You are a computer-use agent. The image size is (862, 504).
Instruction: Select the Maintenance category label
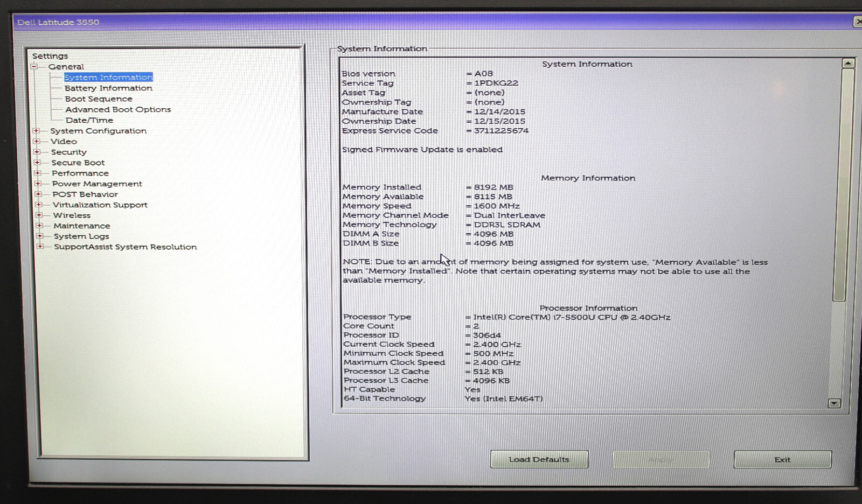point(81,226)
